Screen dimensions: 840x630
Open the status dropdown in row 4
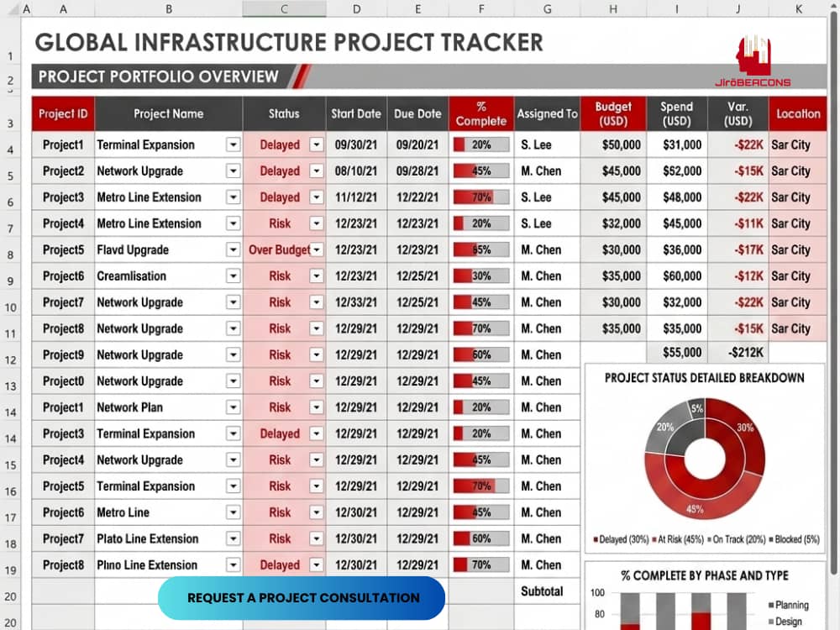click(317, 144)
